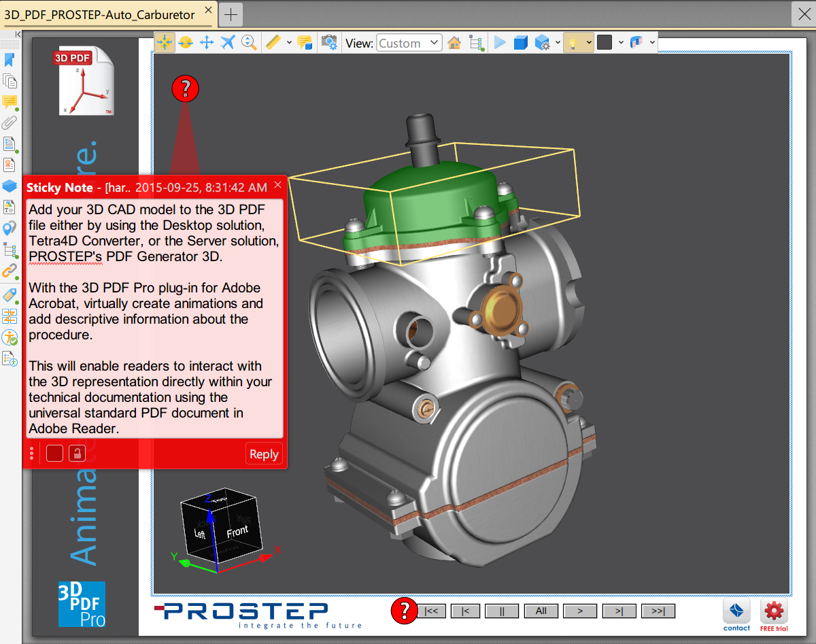Activate the Fly (airplane) navigation tool
The image size is (816, 644).
point(228,43)
